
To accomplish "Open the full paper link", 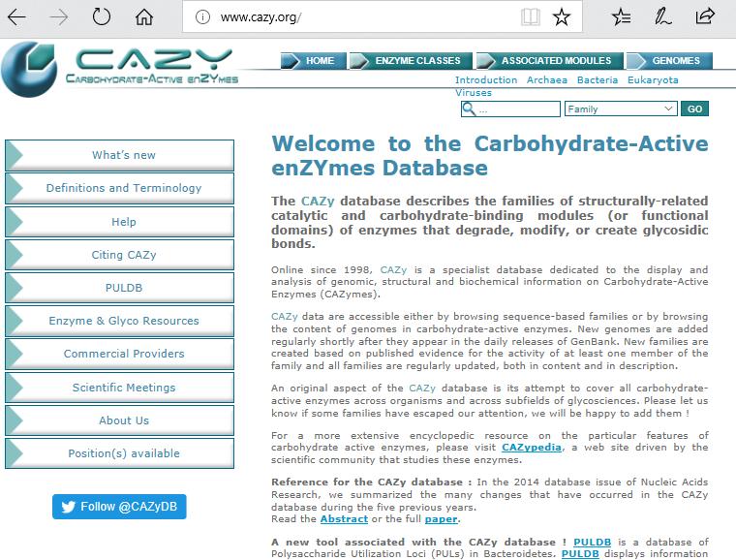I will tap(441, 519).
